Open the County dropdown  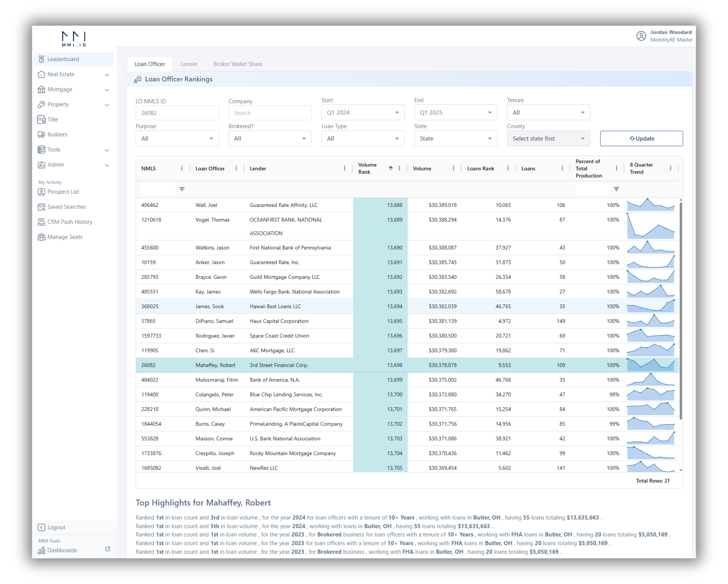(548, 138)
